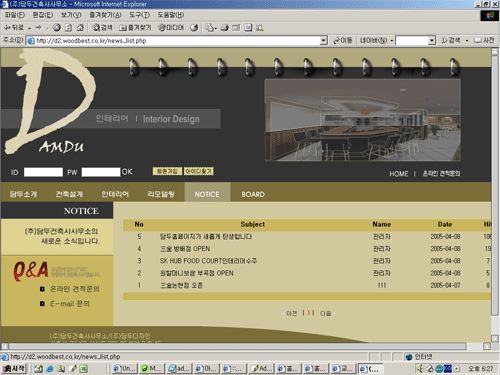
Task: Click the interior design preview image
Action: coord(363,120)
